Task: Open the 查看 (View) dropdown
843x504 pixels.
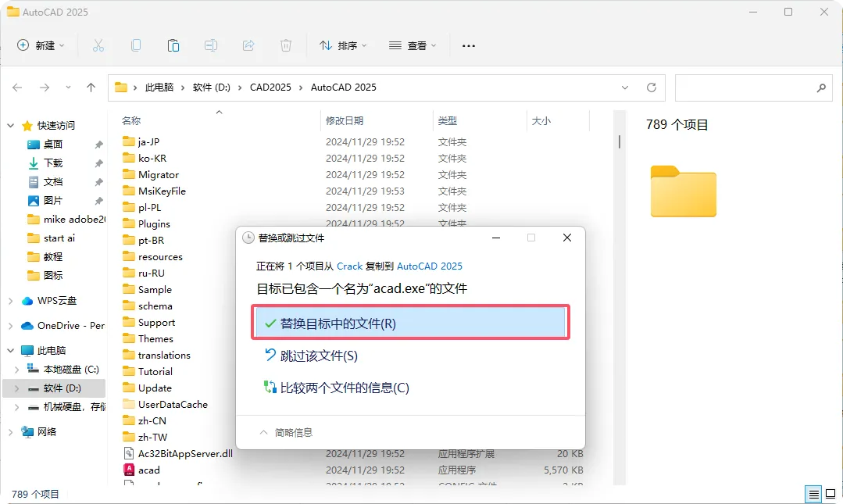Action: pyautogui.click(x=413, y=46)
